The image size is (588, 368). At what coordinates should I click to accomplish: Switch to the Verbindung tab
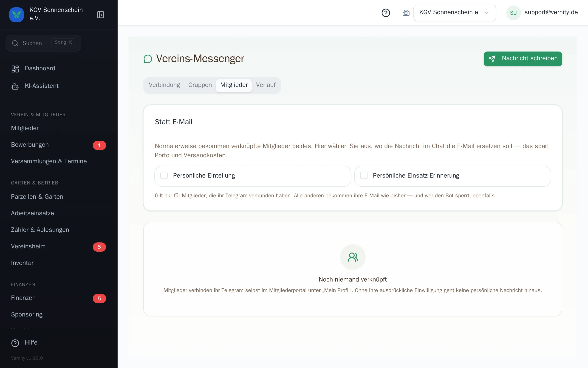(x=164, y=85)
